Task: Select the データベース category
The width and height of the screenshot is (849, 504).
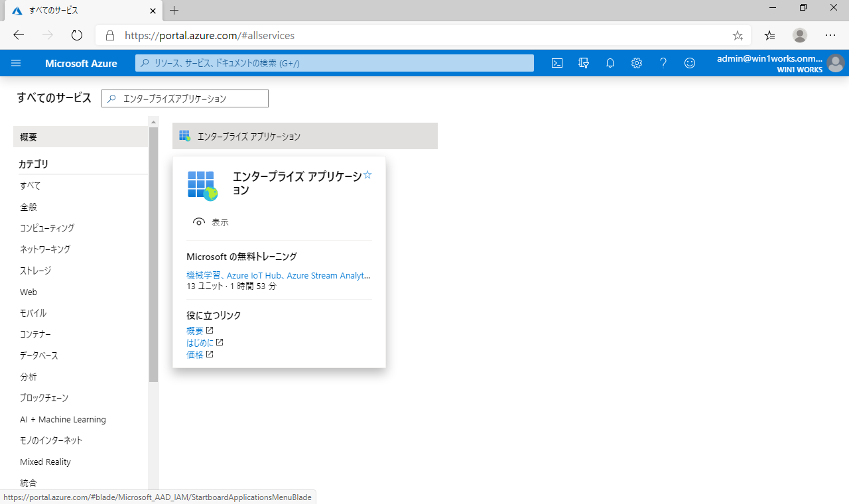Action: point(39,355)
